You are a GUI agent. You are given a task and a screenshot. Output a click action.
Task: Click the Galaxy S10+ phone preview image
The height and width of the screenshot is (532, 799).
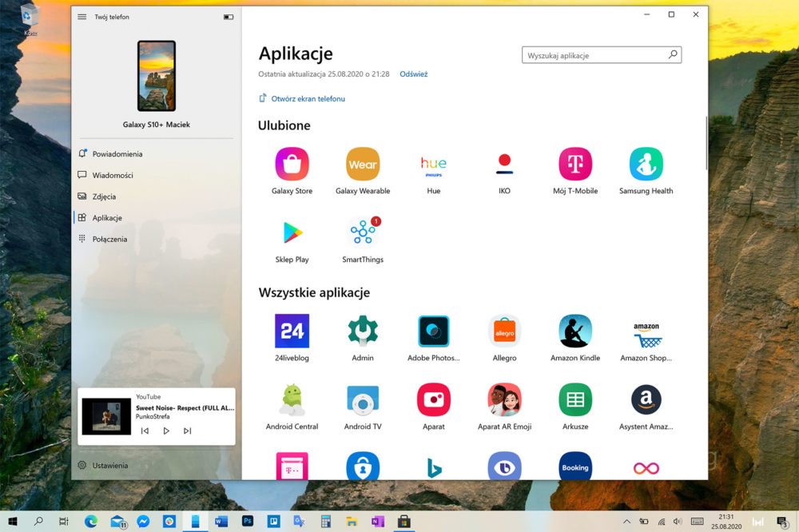pos(157,76)
